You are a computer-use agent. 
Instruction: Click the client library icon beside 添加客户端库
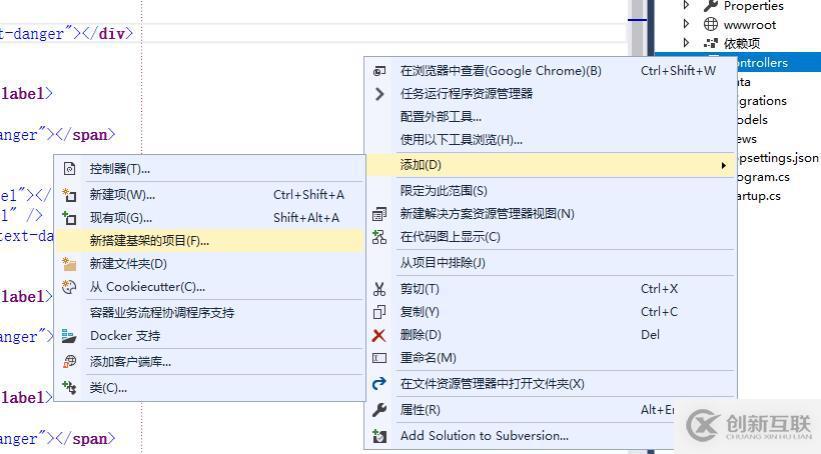[x=69, y=361]
